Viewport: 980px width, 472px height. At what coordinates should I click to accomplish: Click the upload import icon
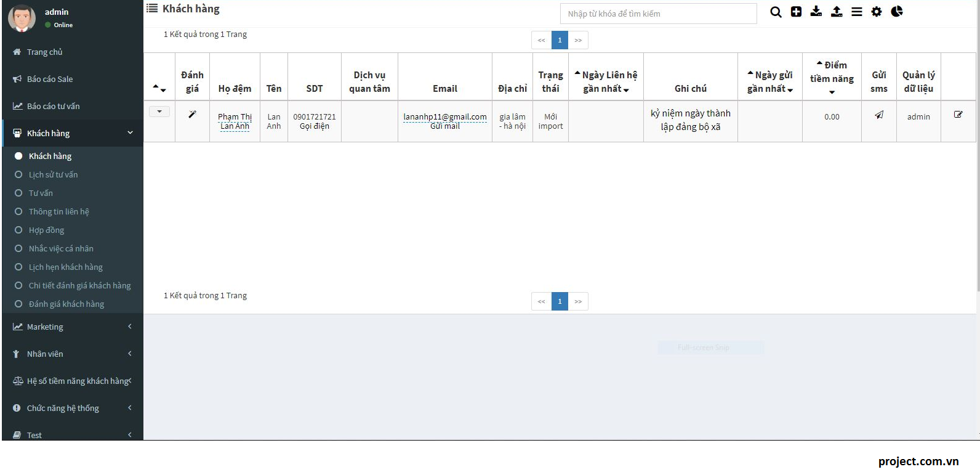[x=837, y=12]
